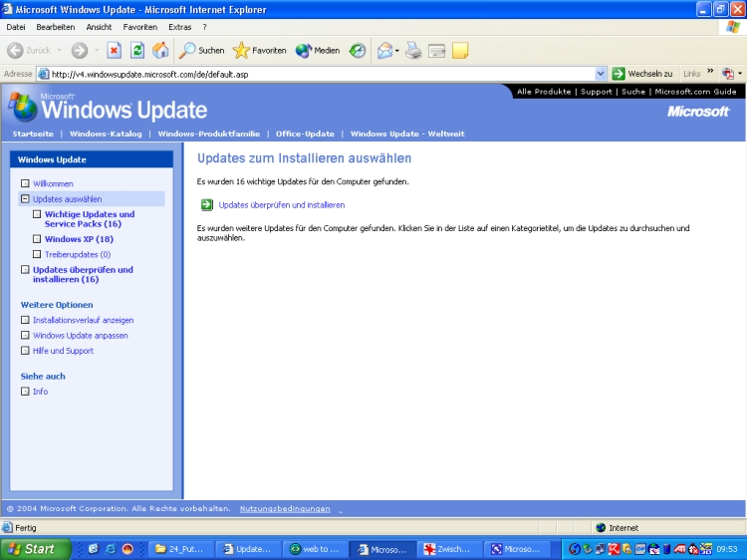Click the Adobe PDF toolbar icon
This screenshot has width=747, height=560.
point(728,74)
